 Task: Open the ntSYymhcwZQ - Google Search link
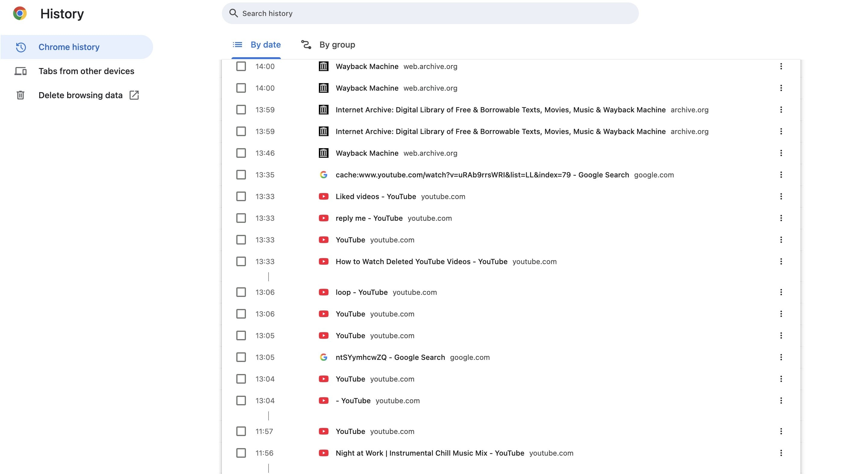click(x=390, y=357)
